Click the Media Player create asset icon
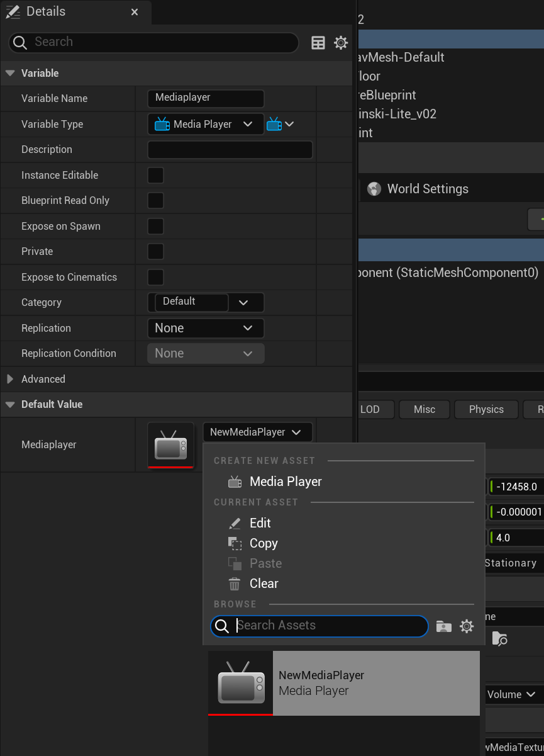The image size is (544, 756). point(235,482)
